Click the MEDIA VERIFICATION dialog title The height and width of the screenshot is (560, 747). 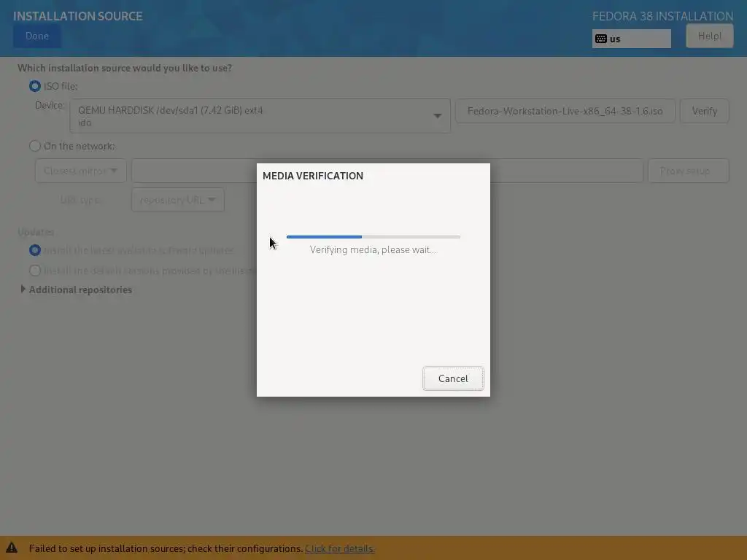(x=313, y=176)
